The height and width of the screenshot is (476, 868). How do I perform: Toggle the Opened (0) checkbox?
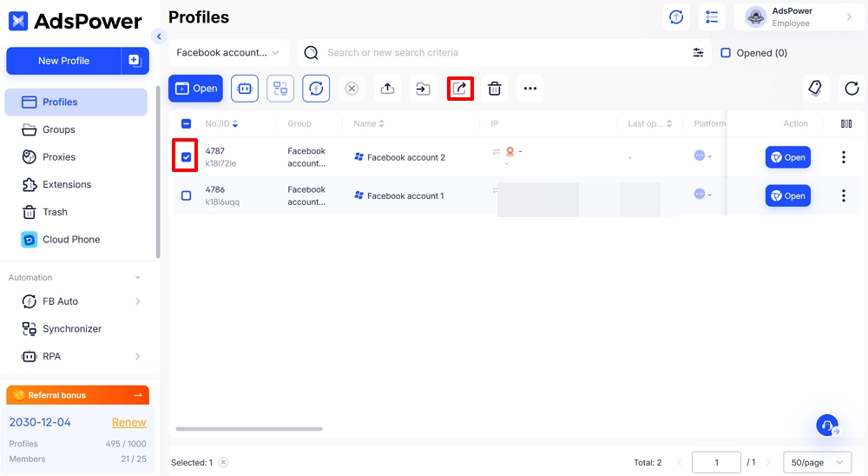pos(726,53)
